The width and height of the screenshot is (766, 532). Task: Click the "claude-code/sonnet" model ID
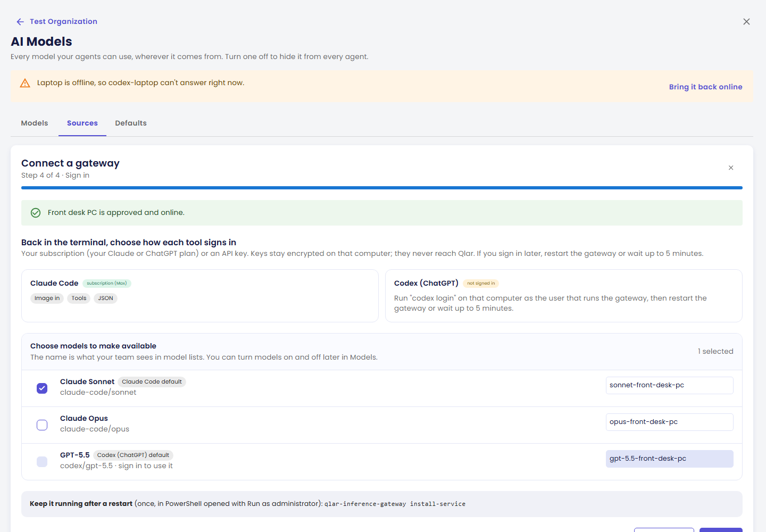coord(98,392)
